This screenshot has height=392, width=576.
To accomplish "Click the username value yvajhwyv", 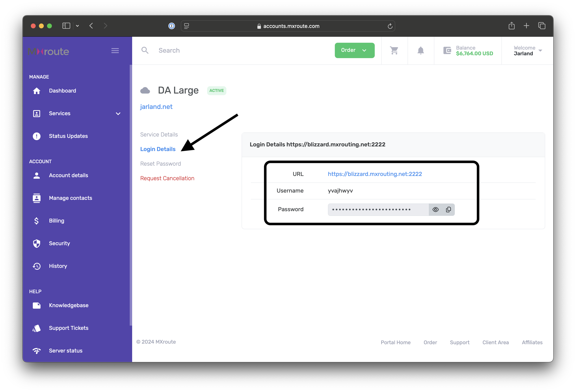I will (340, 191).
